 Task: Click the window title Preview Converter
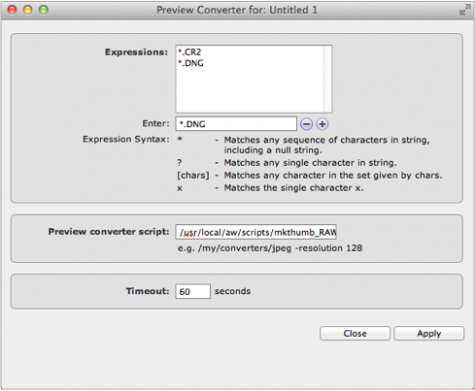237,10
